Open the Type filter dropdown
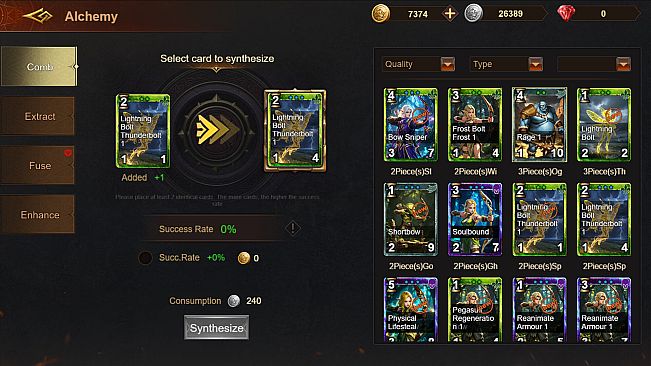The image size is (651, 366). [x=506, y=64]
